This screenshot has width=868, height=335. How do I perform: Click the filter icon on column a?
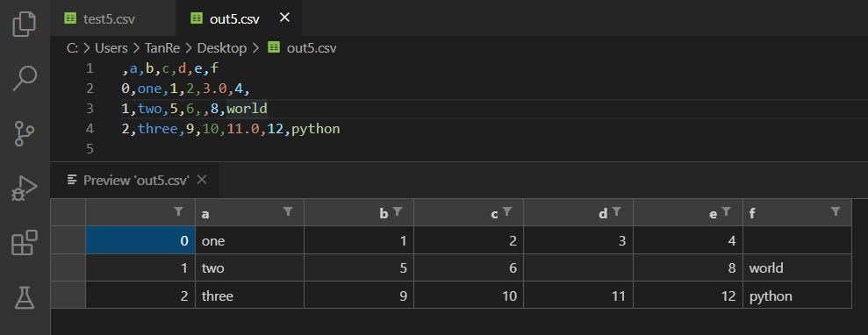(288, 211)
